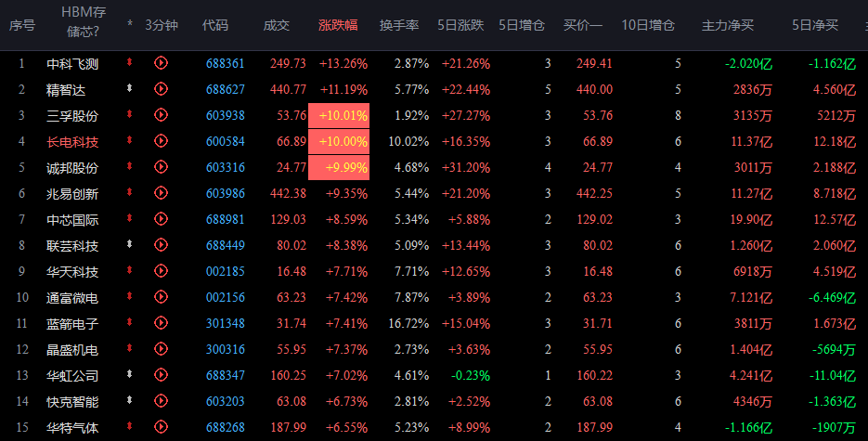The width and height of the screenshot is (868, 441).
Task: Open 3-minute chart icon for 中芯国际
Action: [161, 219]
